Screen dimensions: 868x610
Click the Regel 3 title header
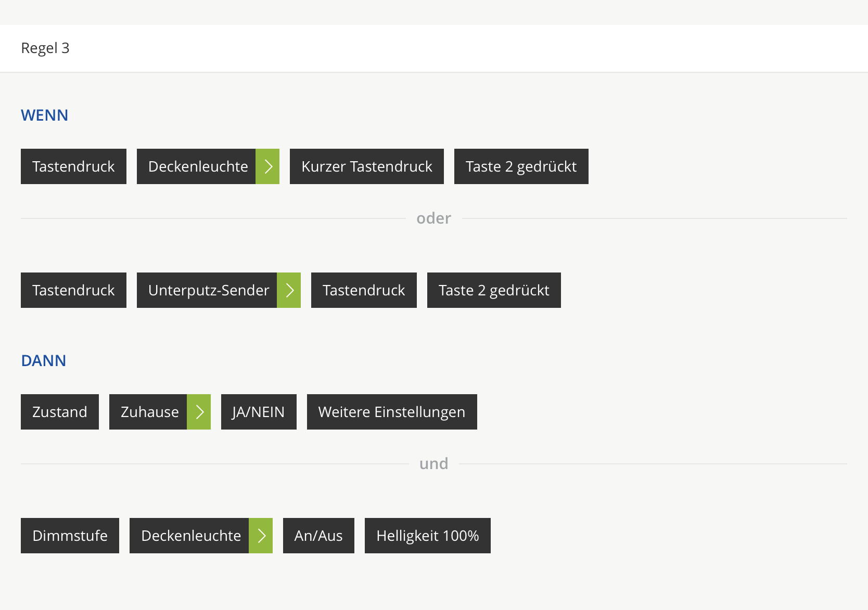pyautogui.click(x=45, y=48)
